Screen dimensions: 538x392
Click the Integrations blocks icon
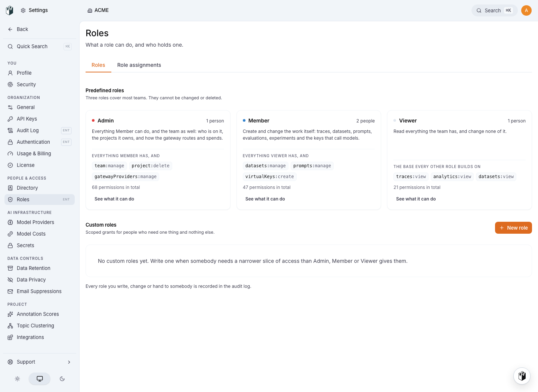(x=10, y=337)
